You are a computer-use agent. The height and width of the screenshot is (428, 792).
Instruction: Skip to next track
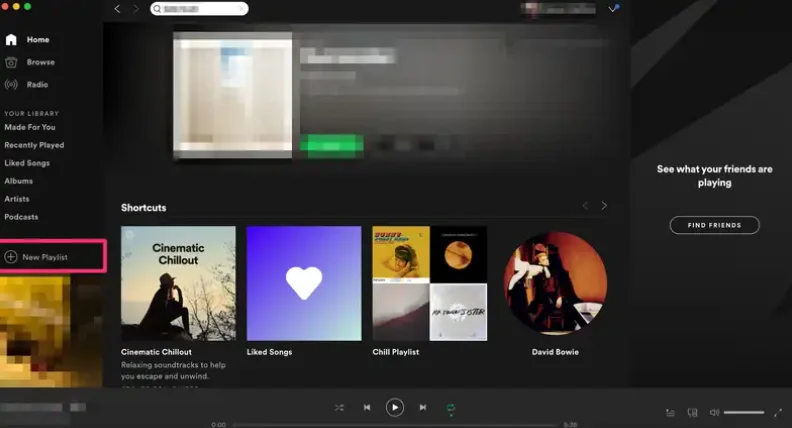[423, 407]
